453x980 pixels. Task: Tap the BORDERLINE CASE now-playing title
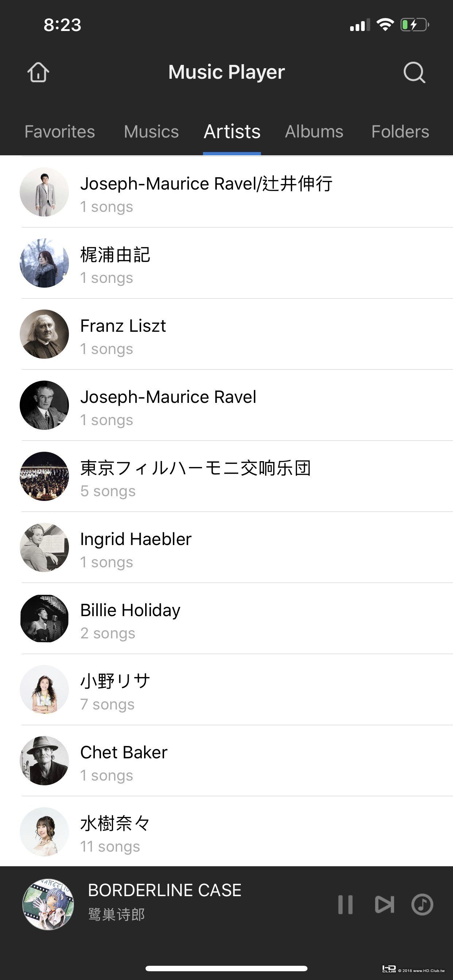click(x=164, y=891)
